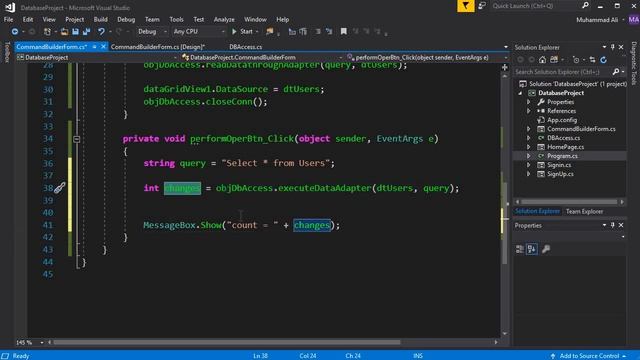Image resolution: width=640 pixels, height=360 pixels.
Task: Pin the Properties panel with the pin icon
Action: [613, 225]
